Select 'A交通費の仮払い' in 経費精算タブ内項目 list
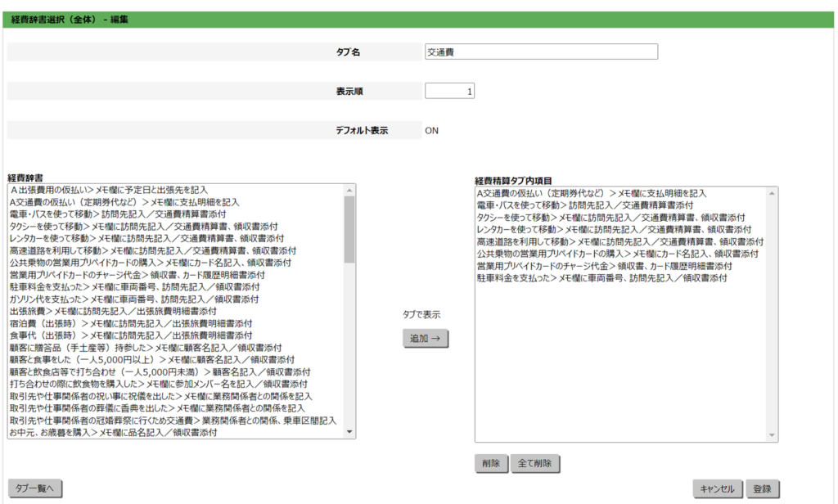838x504 pixels. coord(621,193)
